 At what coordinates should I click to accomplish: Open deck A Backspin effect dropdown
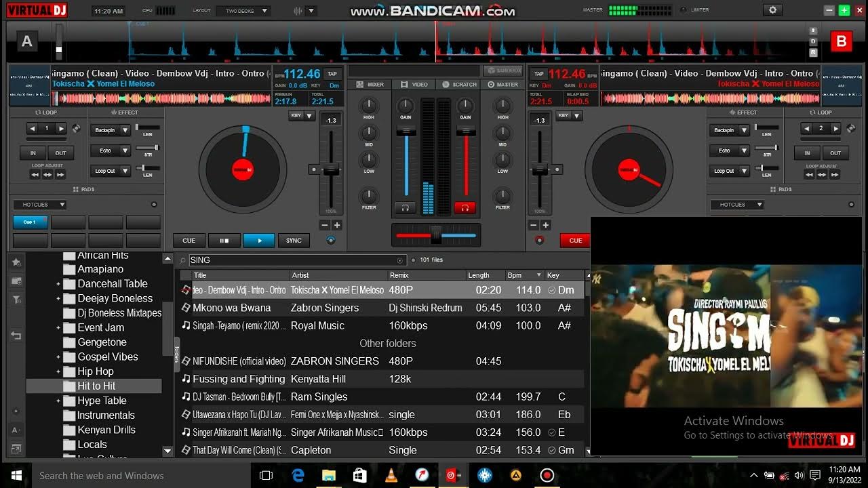(125, 130)
